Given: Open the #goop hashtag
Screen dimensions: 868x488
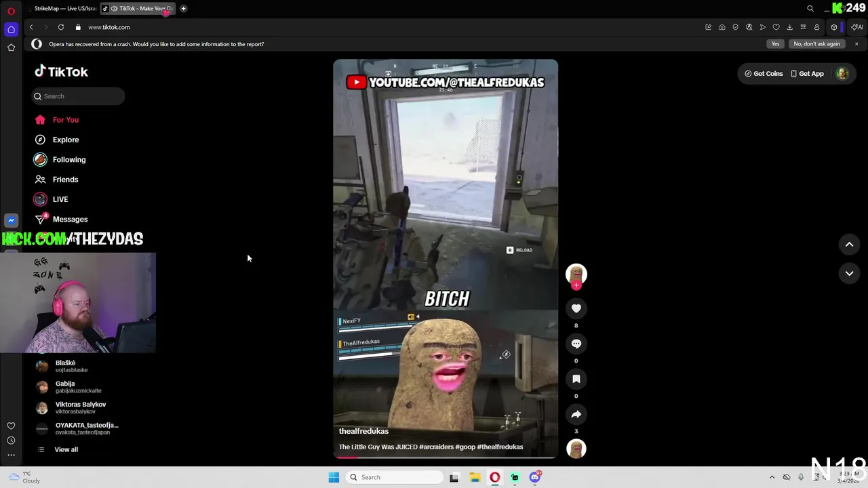Looking at the screenshot, I should (465, 447).
